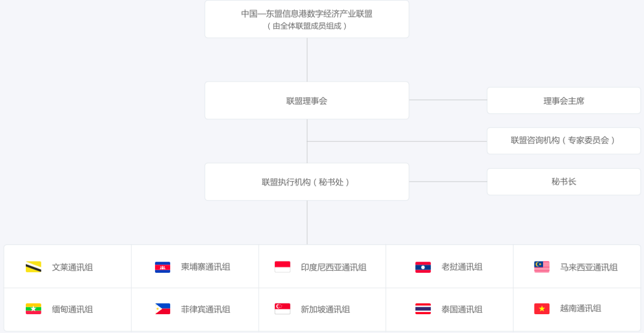Click the Singapore flag icon

tap(282, 309)
